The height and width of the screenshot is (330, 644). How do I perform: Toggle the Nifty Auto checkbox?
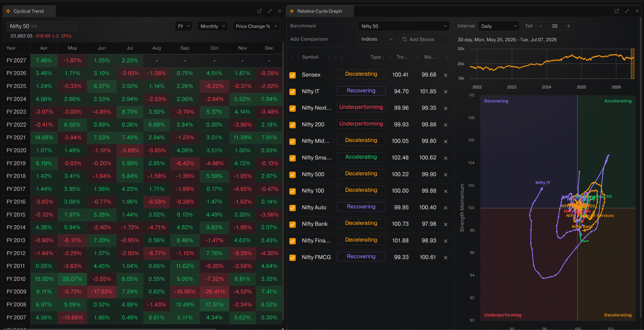[292, 208]
